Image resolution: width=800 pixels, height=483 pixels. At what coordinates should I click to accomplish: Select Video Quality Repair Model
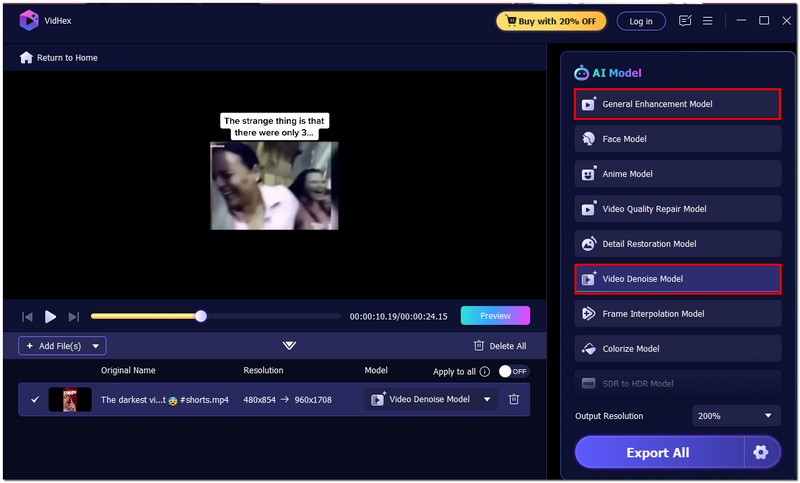tap(678, 209)
